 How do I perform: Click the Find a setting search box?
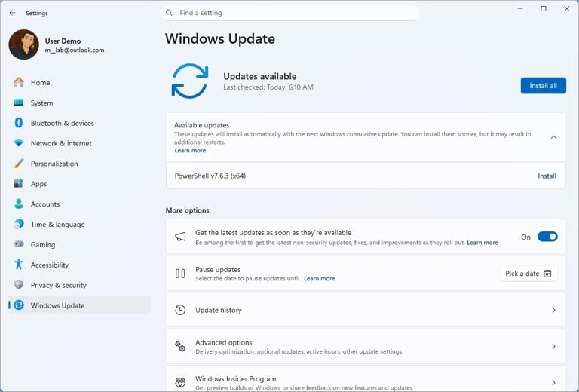[x=289, y=13]
